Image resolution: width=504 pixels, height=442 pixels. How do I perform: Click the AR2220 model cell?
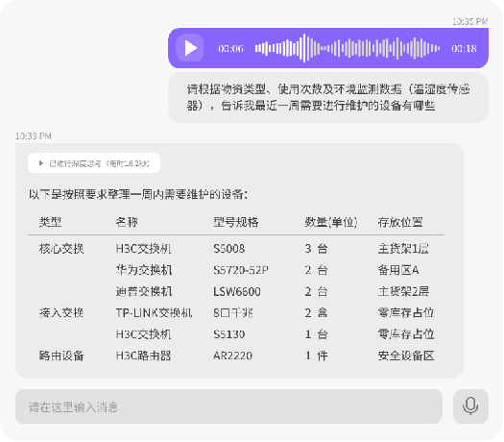coord(233,356)
